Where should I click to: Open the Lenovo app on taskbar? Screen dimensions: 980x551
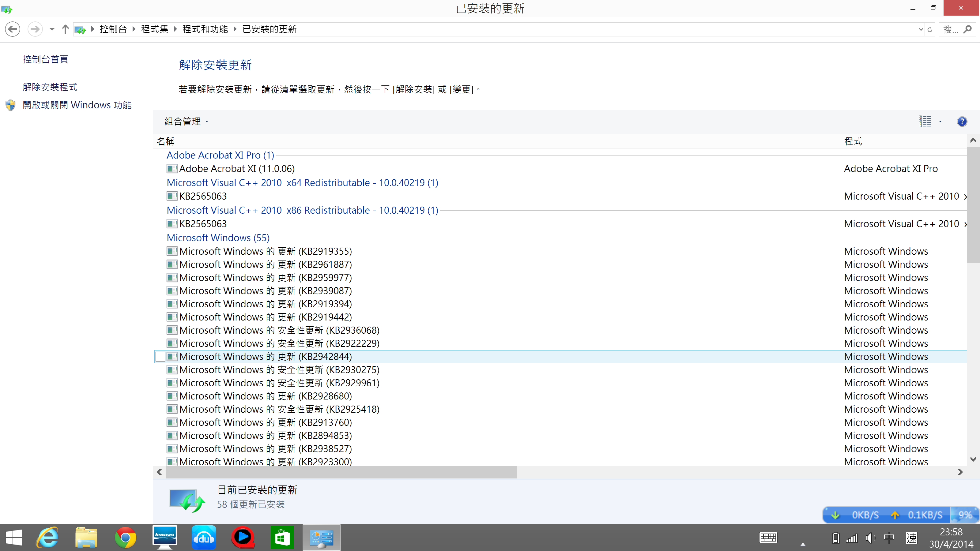[x=164, y=538]
